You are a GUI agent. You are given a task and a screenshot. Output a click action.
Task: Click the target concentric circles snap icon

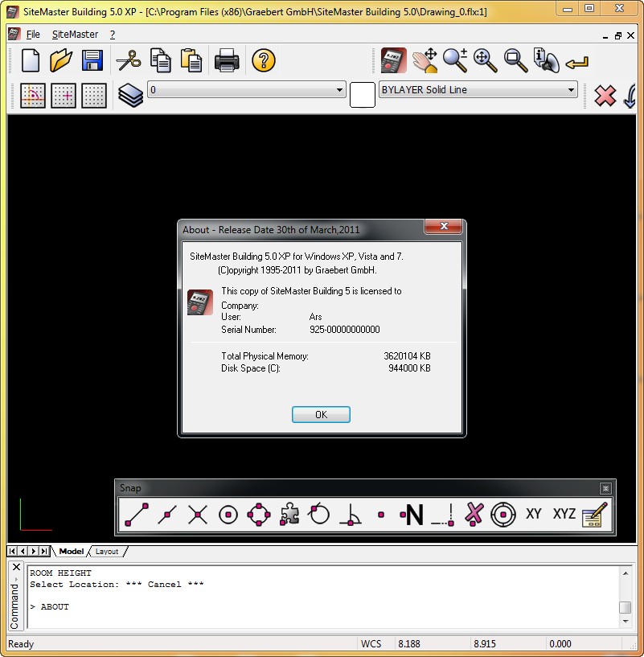503,514
